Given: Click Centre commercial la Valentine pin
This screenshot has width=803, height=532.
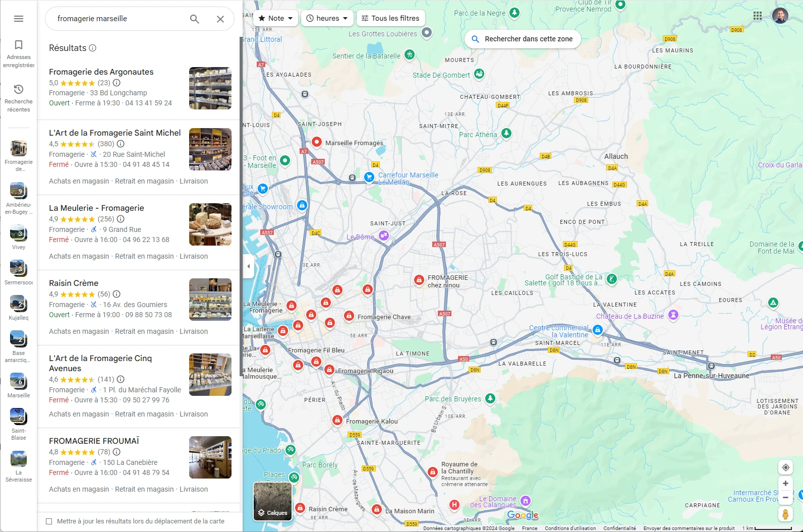Looking at the screenshot, I should [598, 330].
